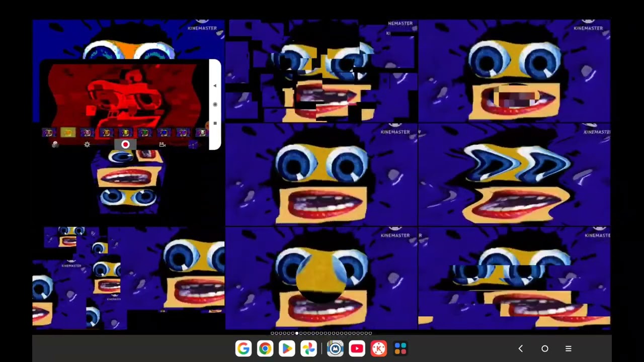Select the yellow-highlighted effect thumbnail
644x362 pixels.
click(68, 132)
